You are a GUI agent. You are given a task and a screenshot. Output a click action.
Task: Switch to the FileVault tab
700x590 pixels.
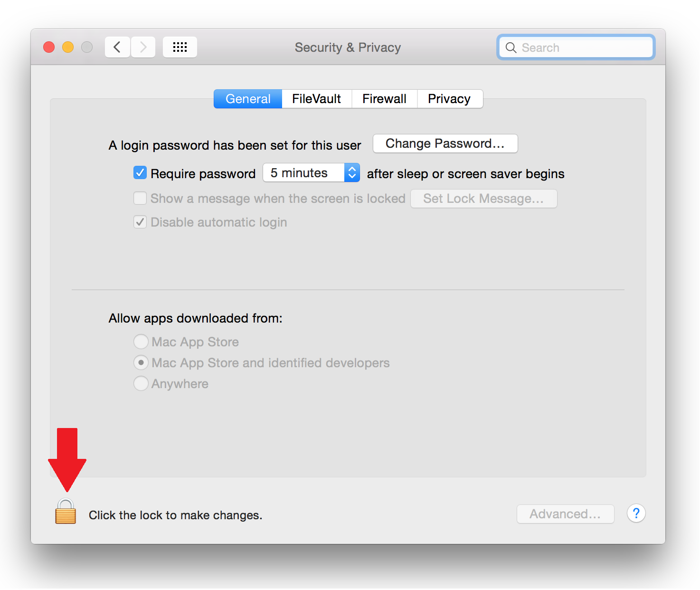[x=317, y=99]
